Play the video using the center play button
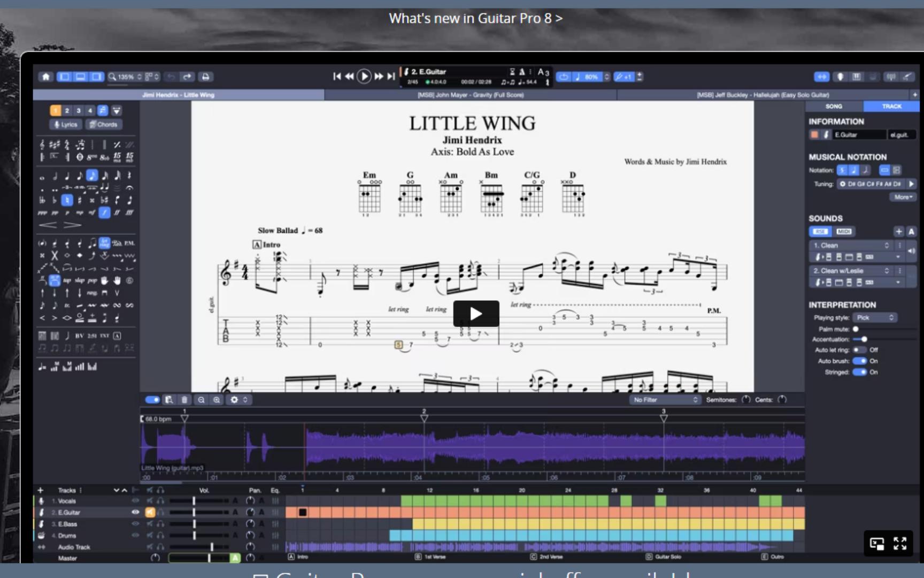Screen dimensions: 924x578 coord(476,314)
